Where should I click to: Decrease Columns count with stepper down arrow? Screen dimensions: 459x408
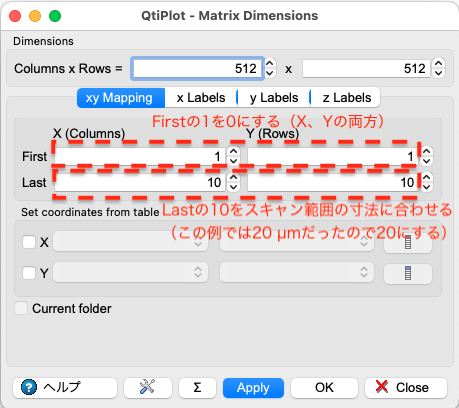(x=270, y=73)
